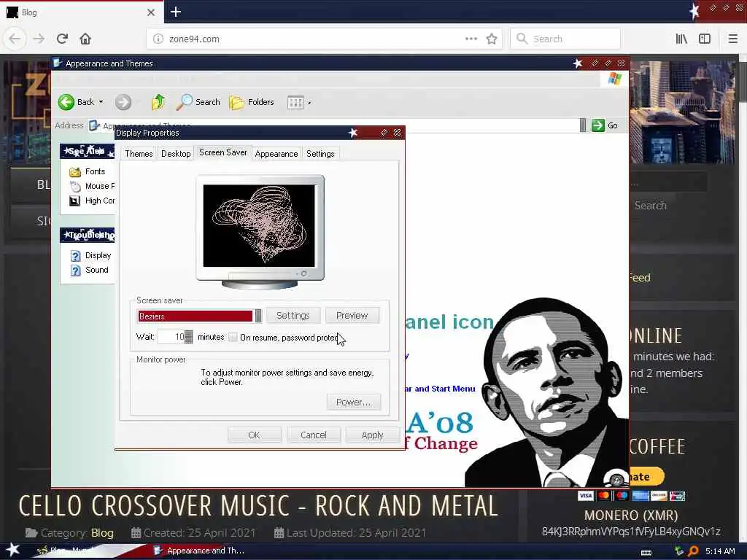Open the star Start button

[x=13, y=550]
